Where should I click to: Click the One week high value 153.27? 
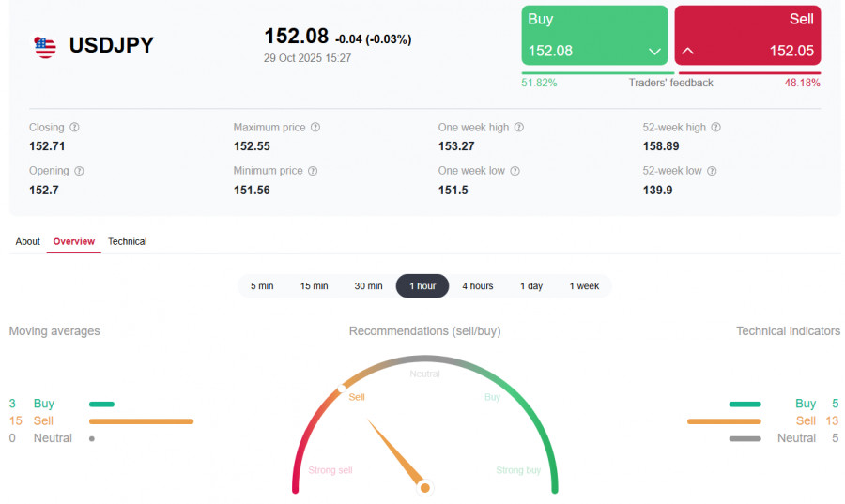pos(456,146)
